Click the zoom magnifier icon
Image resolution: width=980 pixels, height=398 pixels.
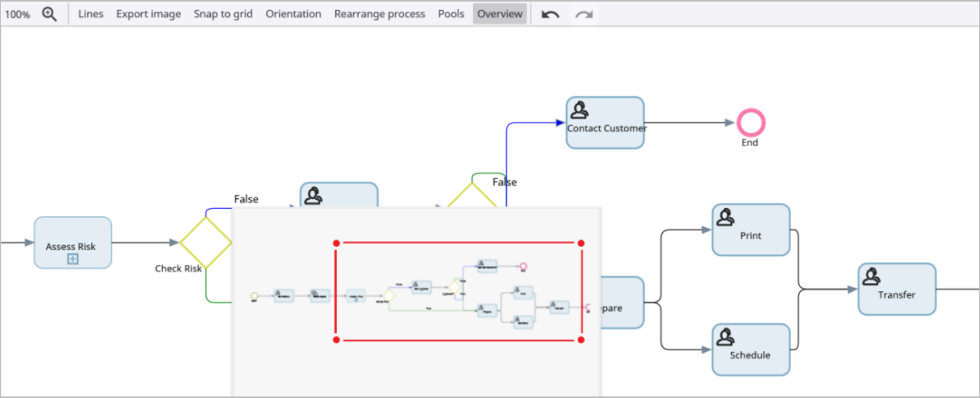click(49, 14)
